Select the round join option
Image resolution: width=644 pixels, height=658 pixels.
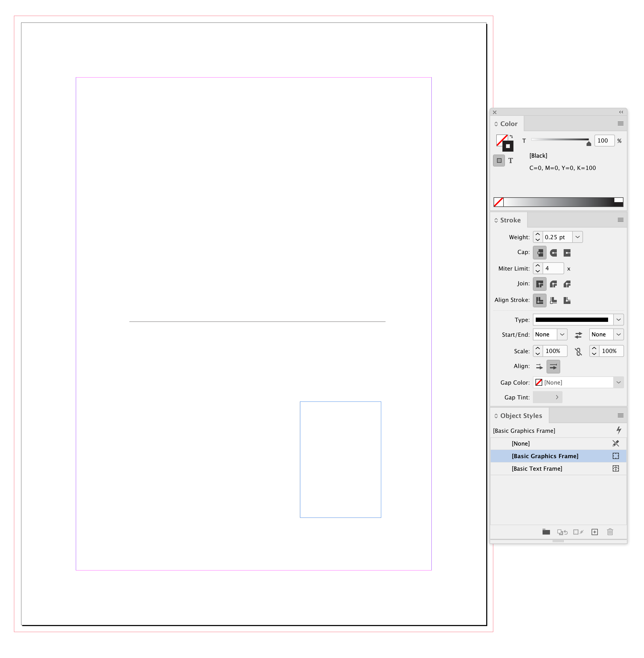(554, 284)
